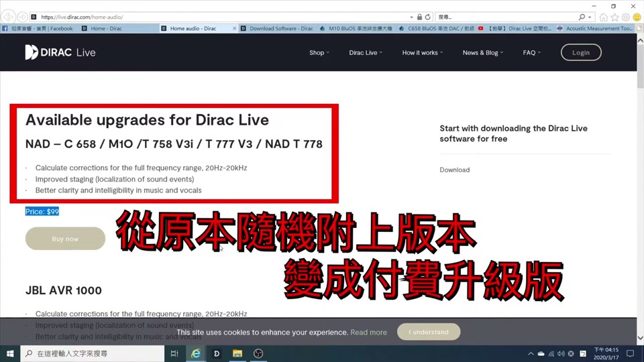The width and height of the screenshot is (644, 362).
Task: Switch to the M10 BluOS tab
Action: [x=356, y=28]
